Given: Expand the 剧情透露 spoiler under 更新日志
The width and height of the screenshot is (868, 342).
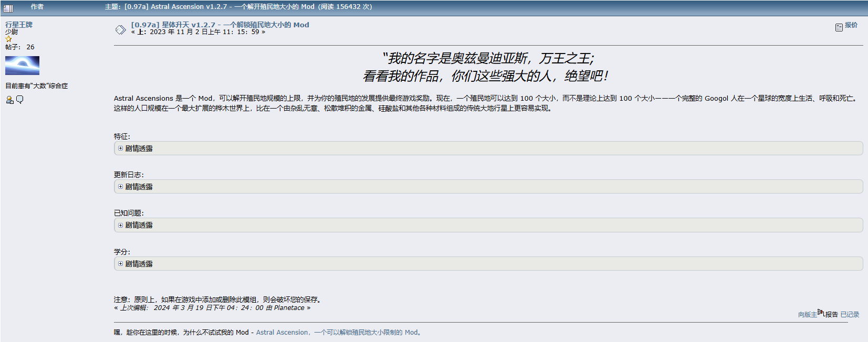Looking at the screenshot, I should [x=139, y=187].
